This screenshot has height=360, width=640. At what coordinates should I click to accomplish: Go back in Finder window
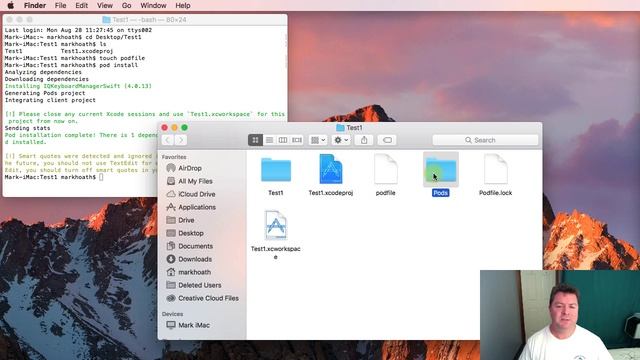(x=168, y=140)
